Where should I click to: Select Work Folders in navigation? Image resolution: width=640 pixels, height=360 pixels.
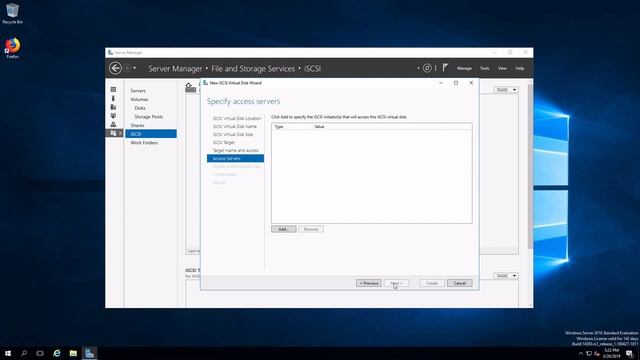click(x=144, y=143)
